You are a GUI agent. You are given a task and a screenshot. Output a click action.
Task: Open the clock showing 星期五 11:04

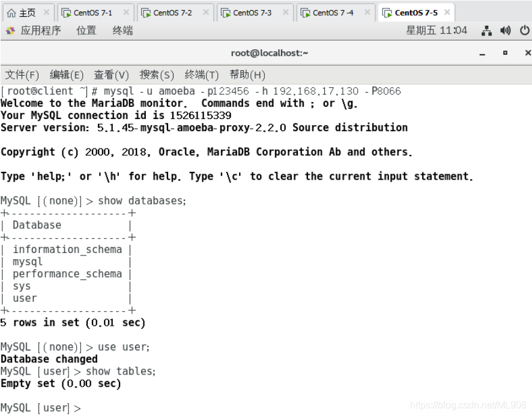[x=437, y=31]
